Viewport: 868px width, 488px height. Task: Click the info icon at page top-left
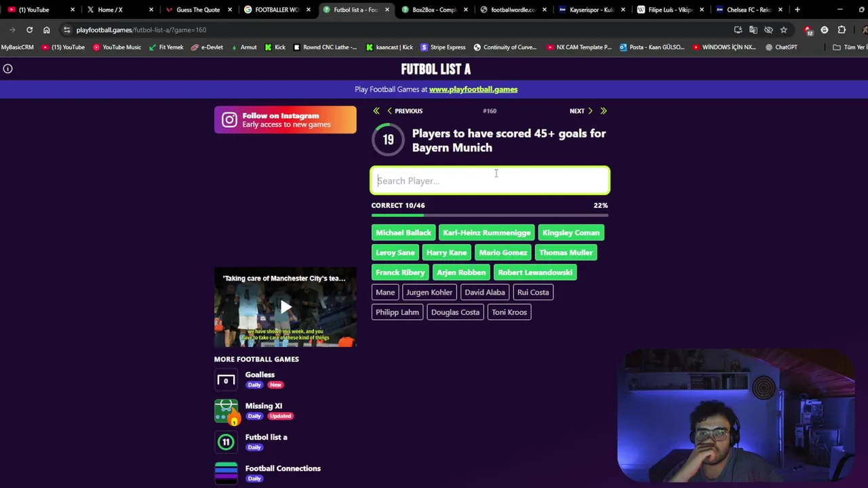pyautogui.click(x=8, y=68)
